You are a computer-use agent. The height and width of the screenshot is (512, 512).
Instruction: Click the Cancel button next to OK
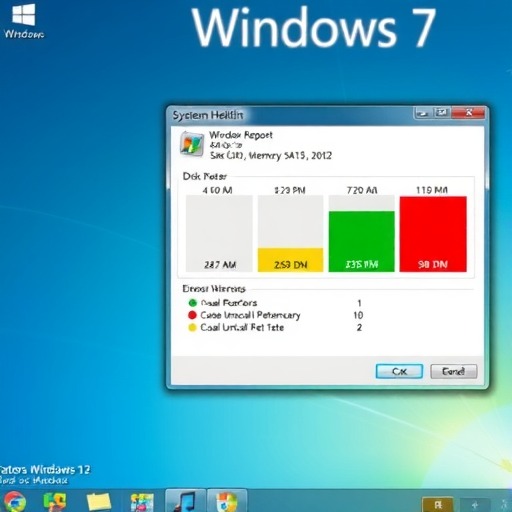[454, 371]
